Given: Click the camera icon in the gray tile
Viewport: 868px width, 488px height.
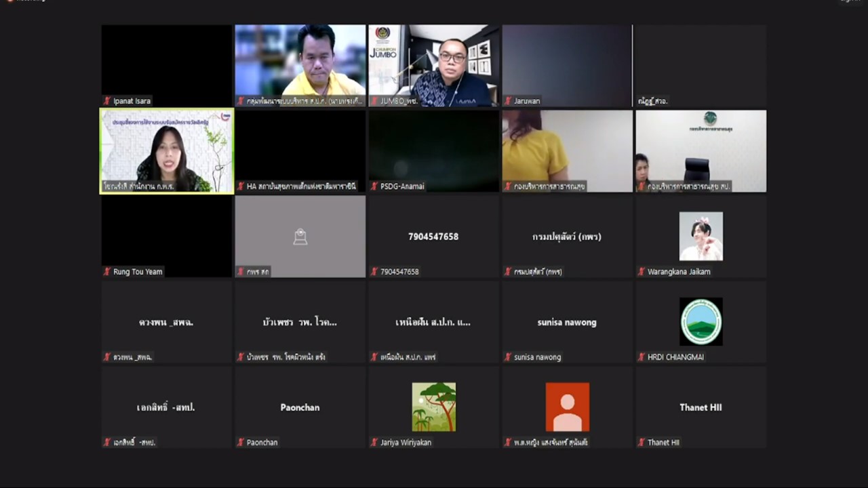Looking at the screenshot, I should [x=300, y=237].
